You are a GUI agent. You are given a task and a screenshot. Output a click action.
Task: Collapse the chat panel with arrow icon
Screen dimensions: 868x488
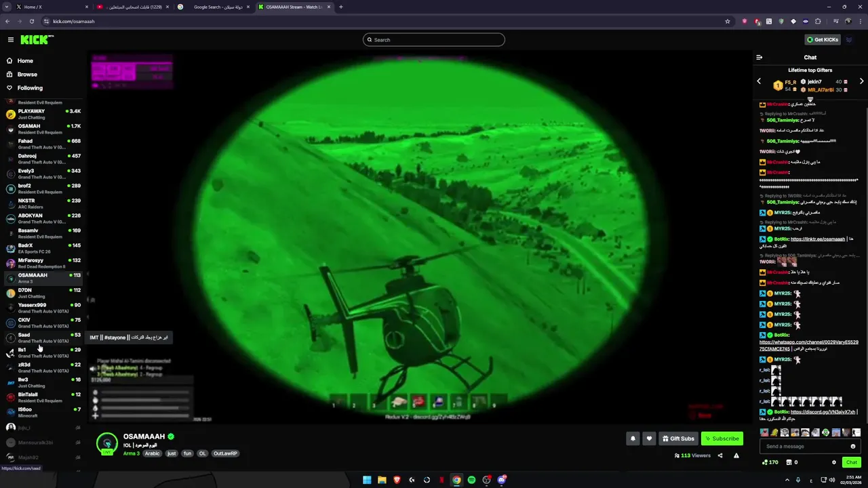[x=759, y=58]
